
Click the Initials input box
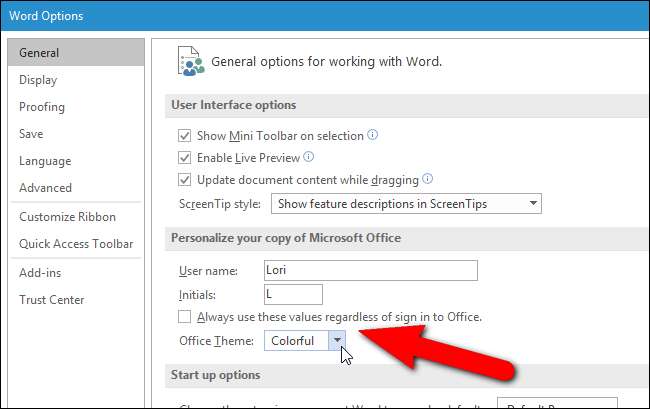[x=292, y=294]
